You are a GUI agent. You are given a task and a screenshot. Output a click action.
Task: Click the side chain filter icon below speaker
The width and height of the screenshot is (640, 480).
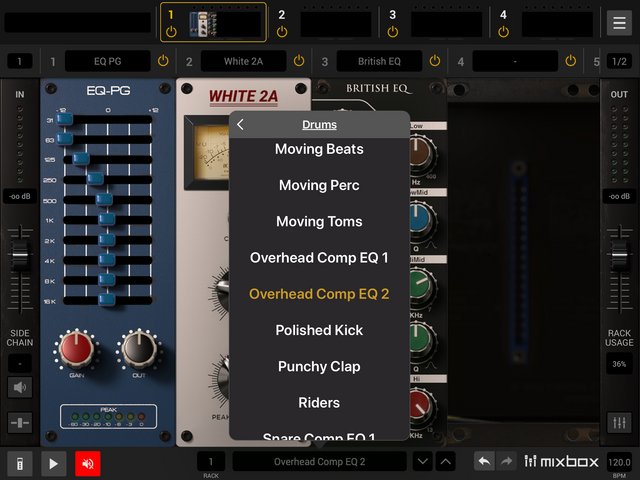(x=20, y=423)
